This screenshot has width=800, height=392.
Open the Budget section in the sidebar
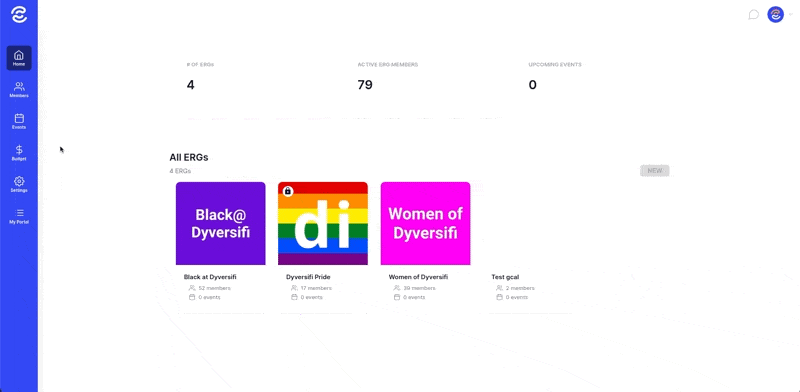[x=19, y=153]
